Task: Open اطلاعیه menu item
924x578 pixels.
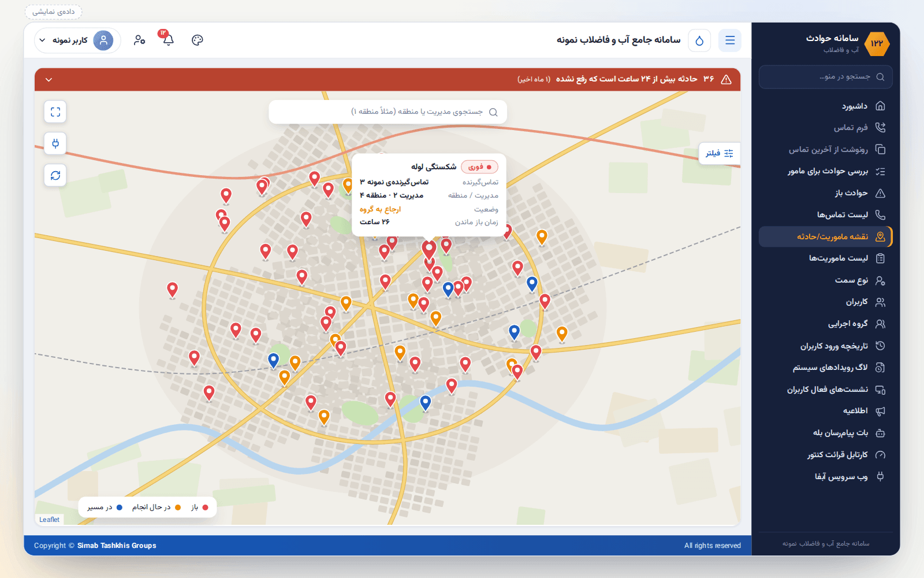Action: pos(825,411)
